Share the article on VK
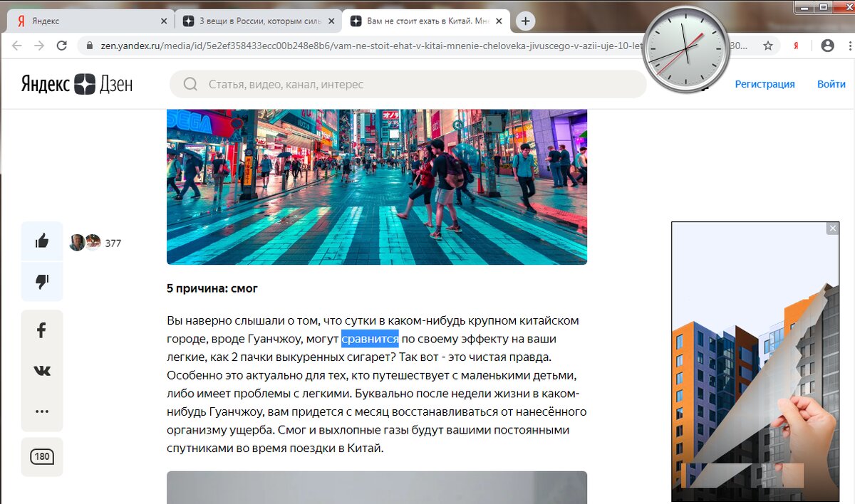 pos(41,370)
